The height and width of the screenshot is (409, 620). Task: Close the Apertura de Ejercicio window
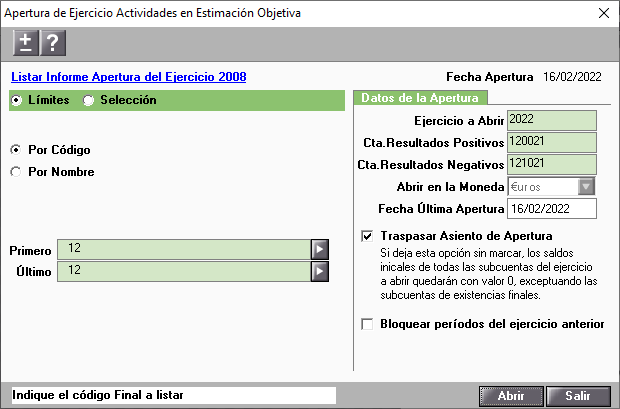(x=604, y=13)
